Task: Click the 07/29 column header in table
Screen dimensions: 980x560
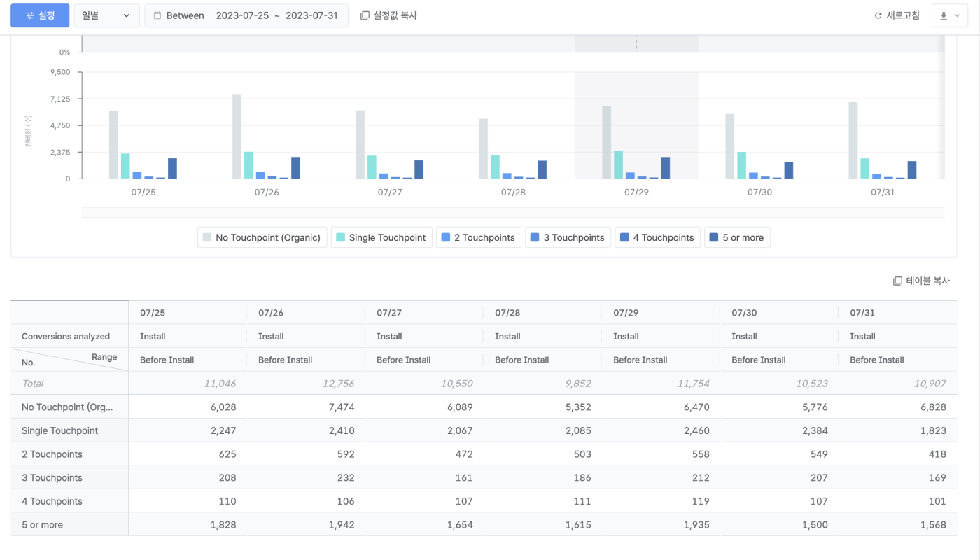Action: click(661, 313)
